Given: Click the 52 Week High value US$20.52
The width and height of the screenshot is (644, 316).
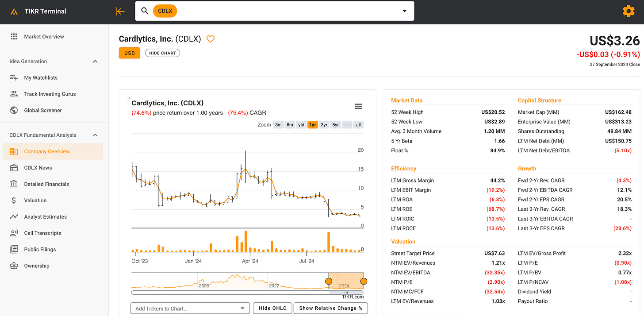Looking at the screenshot, I should (x=493, y=112).
